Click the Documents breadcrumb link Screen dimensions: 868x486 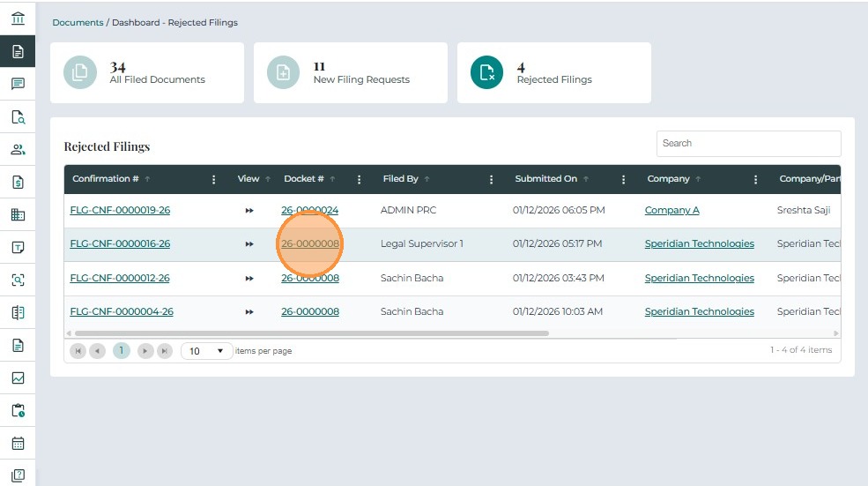(78, 23)
